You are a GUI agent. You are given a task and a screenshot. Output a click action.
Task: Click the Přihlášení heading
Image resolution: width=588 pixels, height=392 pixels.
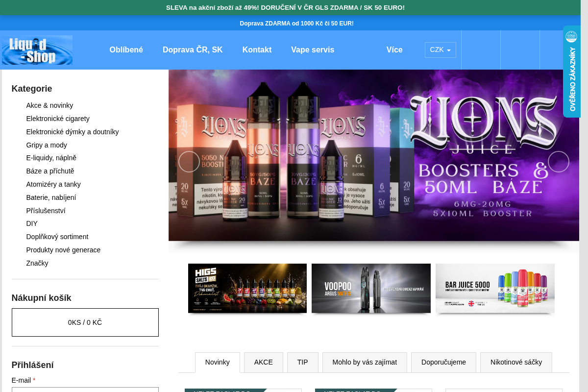click(33, 365)
